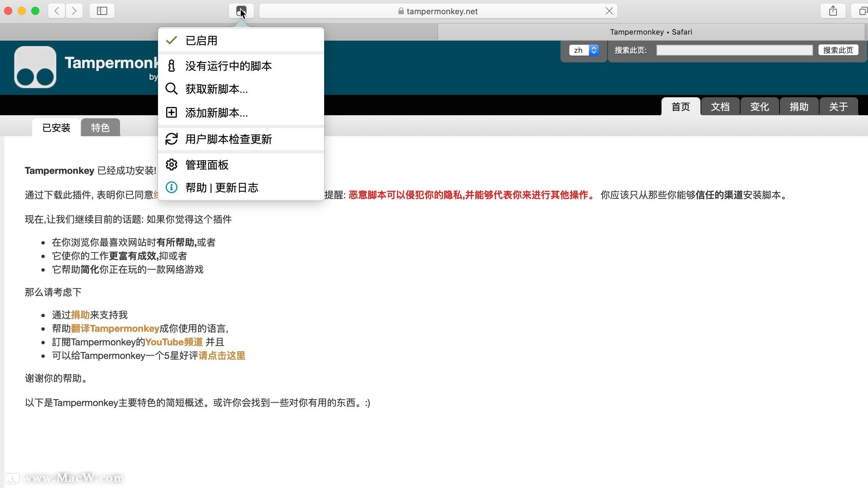The height and width of the screenshot is (488, 868).
Task: Open 帮助 | 更新日志 menu item
Action: (241, 187)
